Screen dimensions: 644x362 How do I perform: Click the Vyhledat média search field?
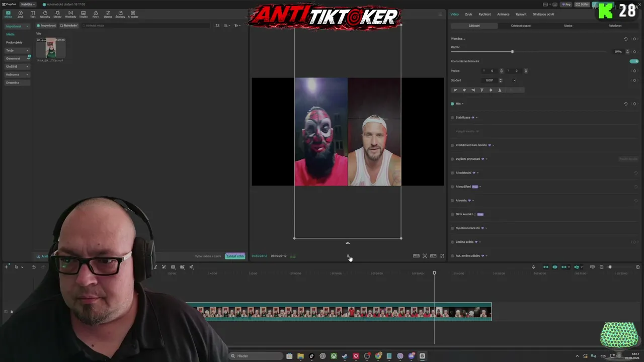[146, 26]
